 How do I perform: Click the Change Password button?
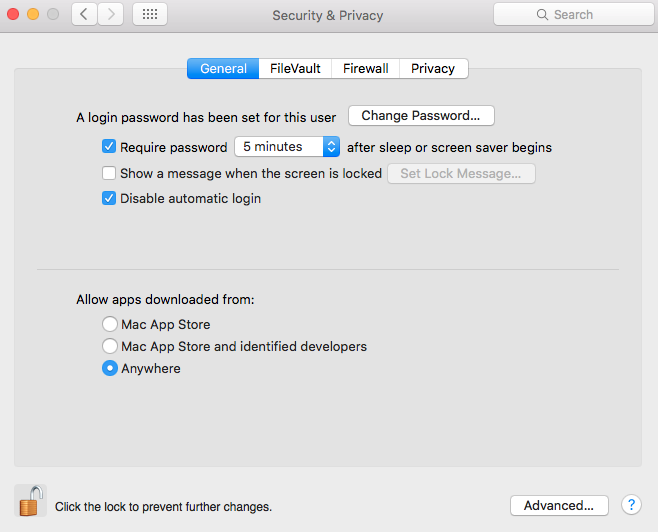tap(421, 115)
